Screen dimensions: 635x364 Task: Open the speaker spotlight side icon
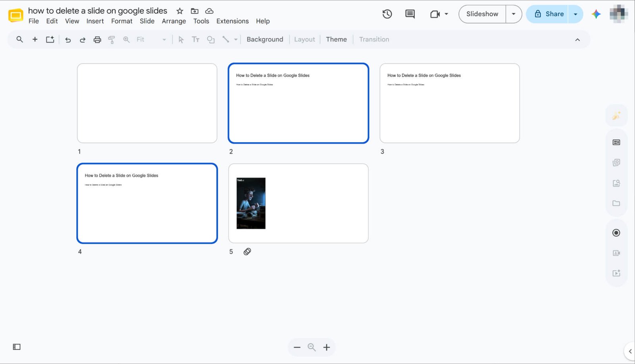pyautogui.click(x=616, y=253)
